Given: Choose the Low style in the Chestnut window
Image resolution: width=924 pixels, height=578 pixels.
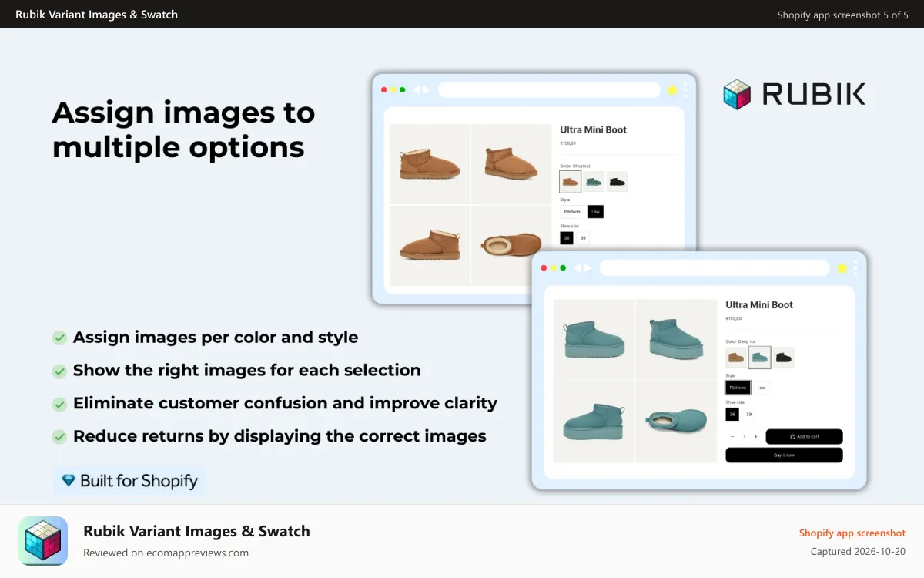Looking at the screenshot, I should click(x=595, y=211).
